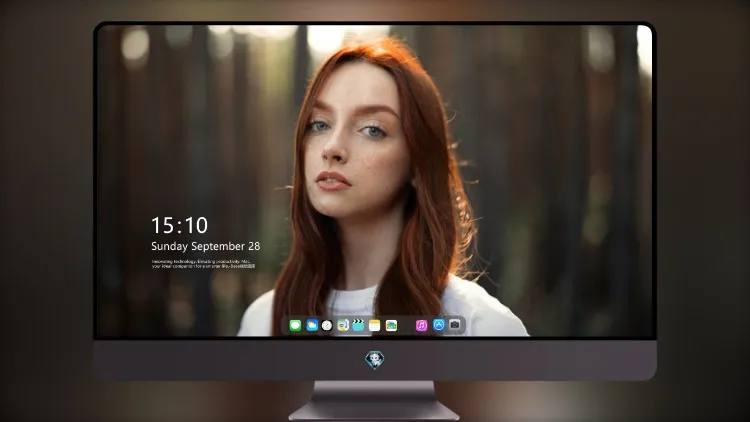The image size is (750, 422).
Task: Open the green Messages app in dock
Action: point(295,326)
